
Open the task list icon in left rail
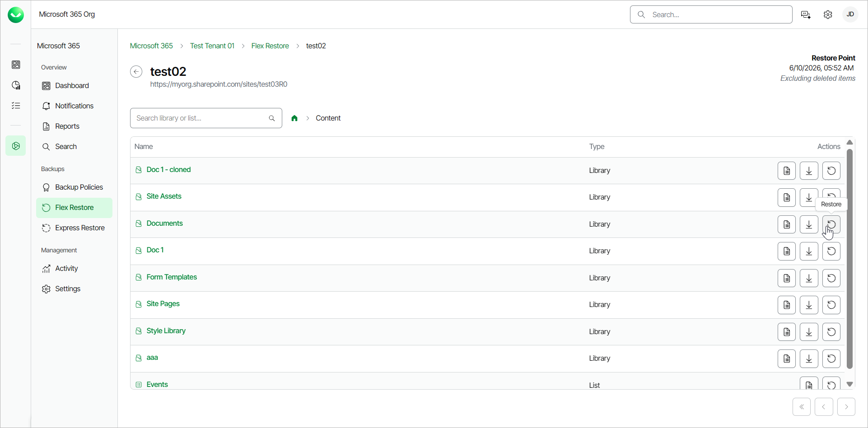point(16,106)
